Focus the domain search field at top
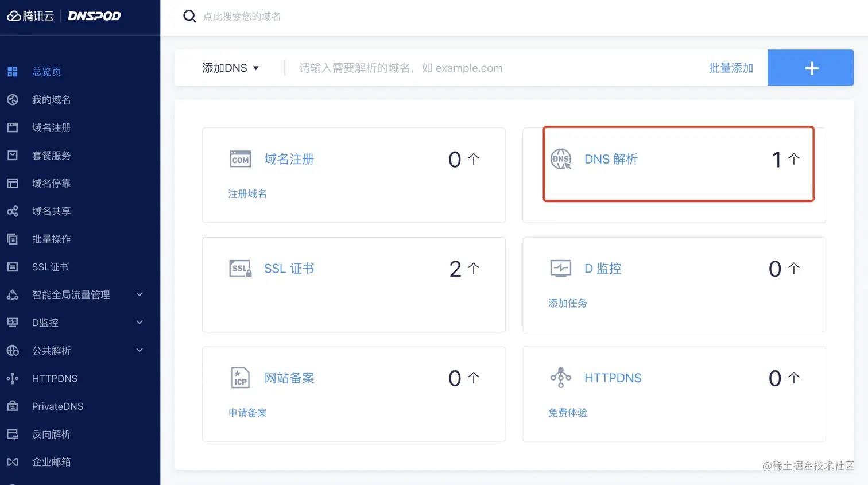 click(242, 17)
